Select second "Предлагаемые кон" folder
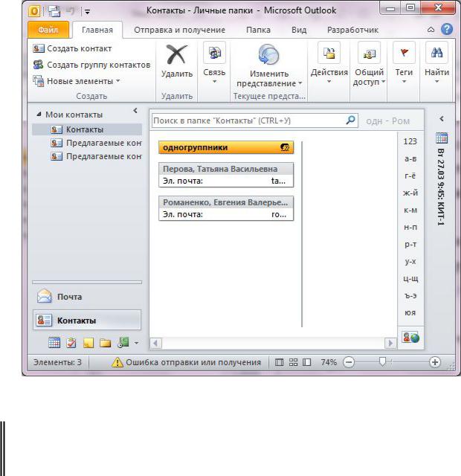The width and height of the screenshot is (461, 476). [96, 156]
